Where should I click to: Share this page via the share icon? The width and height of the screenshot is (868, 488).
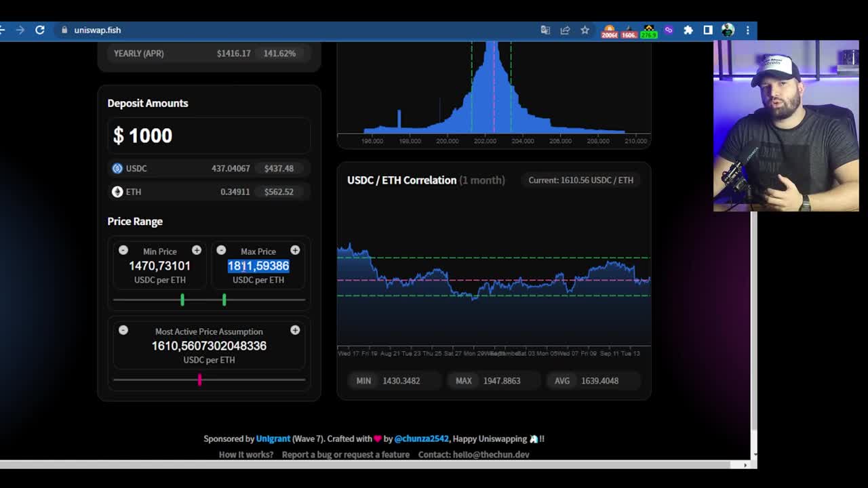pyautogui.click(x=565, y=30)
